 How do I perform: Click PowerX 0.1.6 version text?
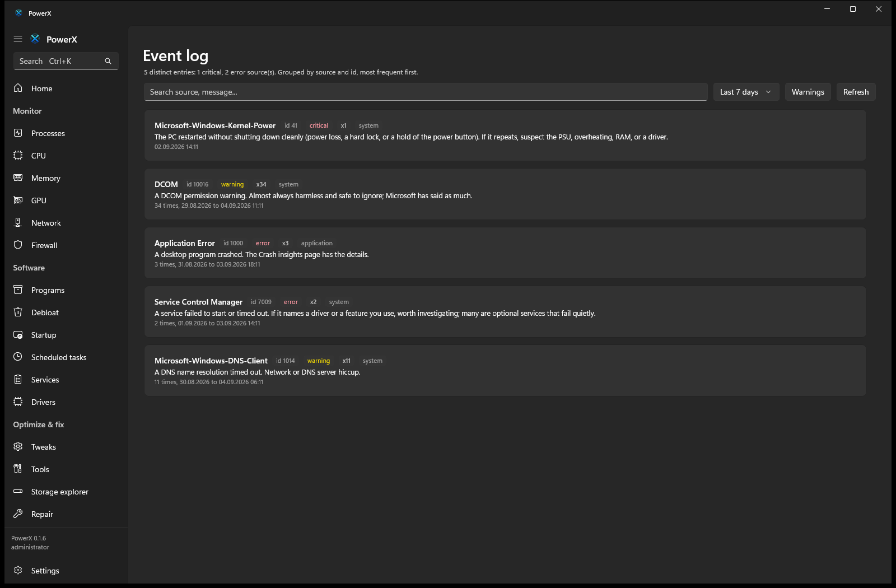click(x=29, y=538)
